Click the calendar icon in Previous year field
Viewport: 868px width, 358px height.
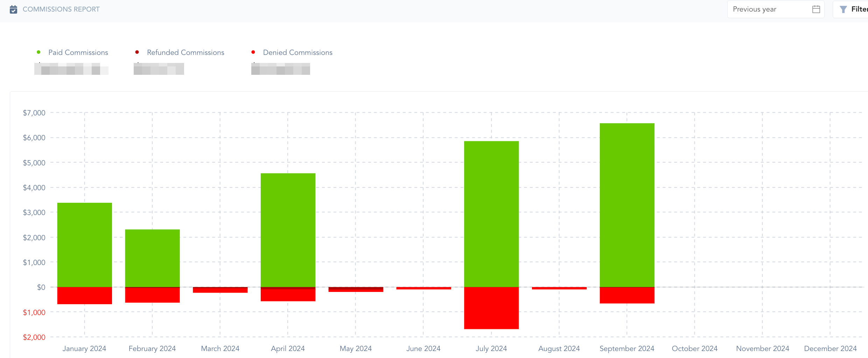tap(816, 9)
